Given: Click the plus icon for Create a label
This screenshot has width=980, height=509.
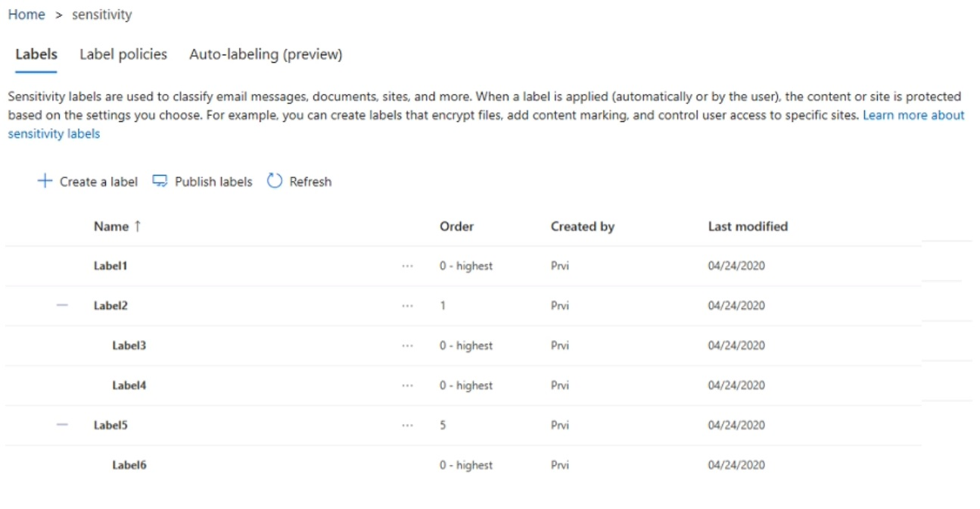Looking at the screenshot, I should [45, 182].
